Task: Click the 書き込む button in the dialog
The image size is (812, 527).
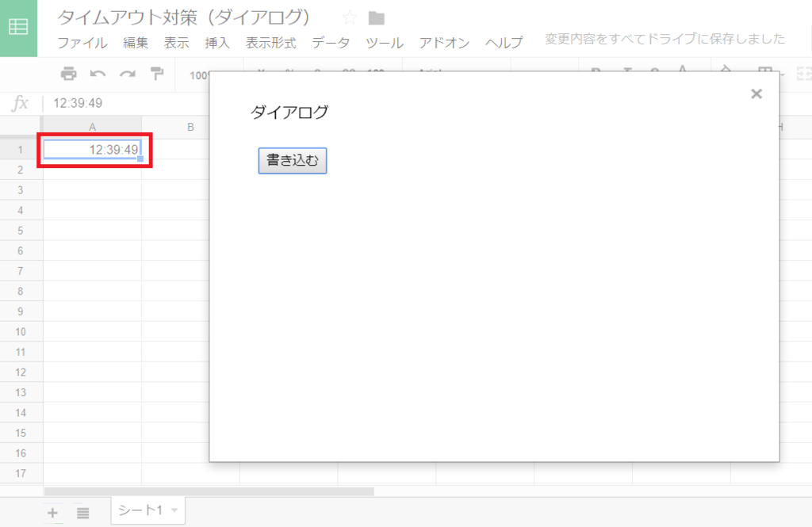Action: coord(293,161)
